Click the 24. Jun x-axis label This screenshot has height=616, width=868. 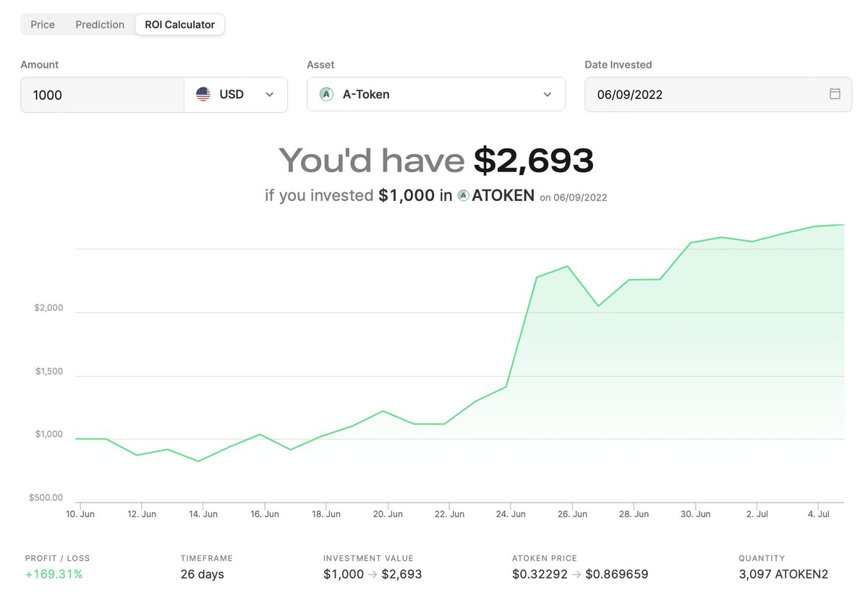pyautogui.click(x=511, y=514)
